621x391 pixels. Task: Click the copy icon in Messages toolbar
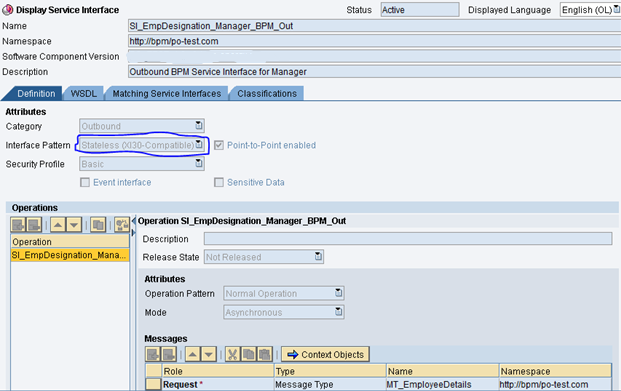(x=249, y=354)
